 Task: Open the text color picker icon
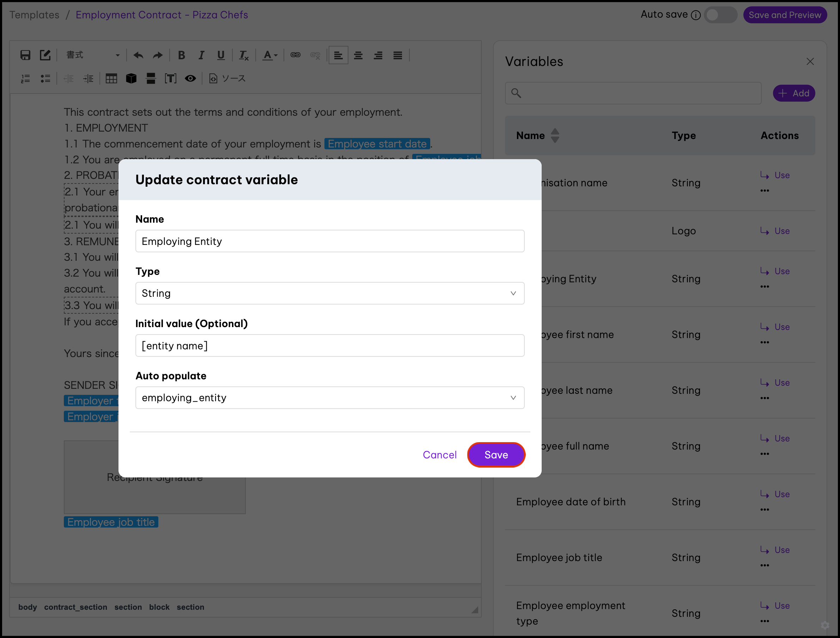point(270,55)
